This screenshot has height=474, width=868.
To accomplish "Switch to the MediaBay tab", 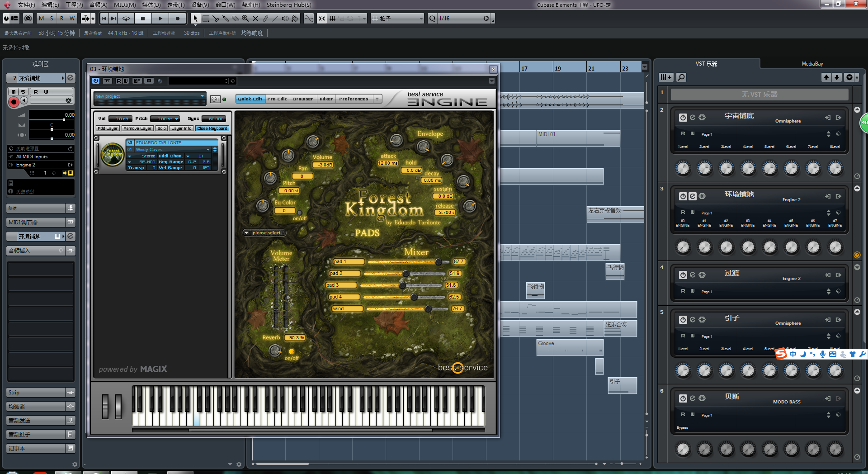I will 812,64.
